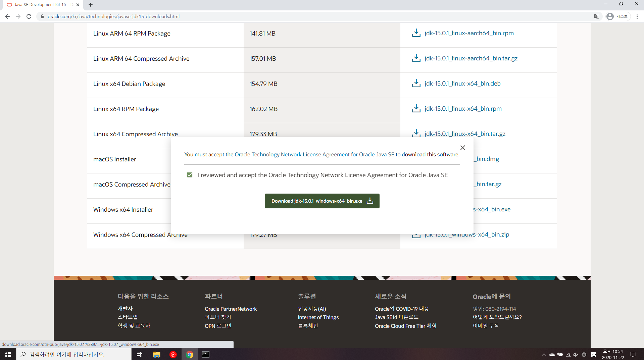
Task: Open the Oracle Technology Network License Agreement link
Action: tap(314, 154)
